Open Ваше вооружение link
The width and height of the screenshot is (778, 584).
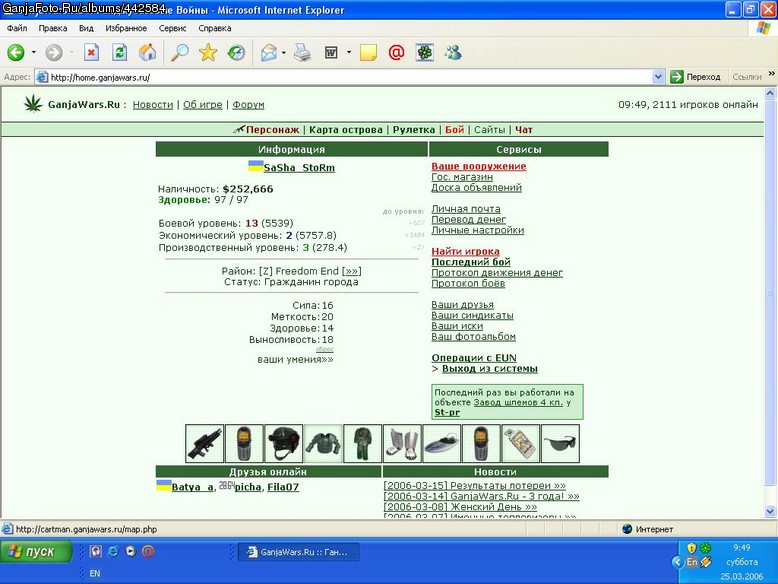[x=478, y=166]
